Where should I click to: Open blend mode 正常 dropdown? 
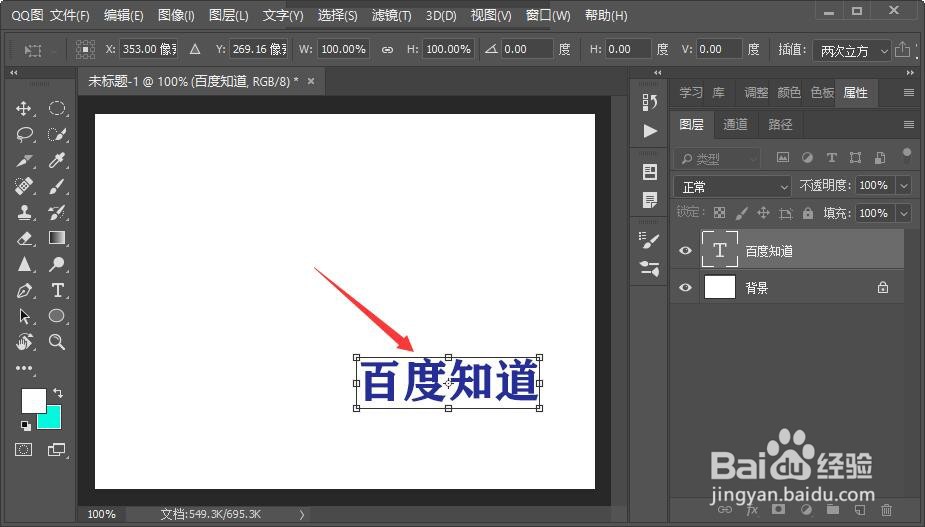point(732,187)
